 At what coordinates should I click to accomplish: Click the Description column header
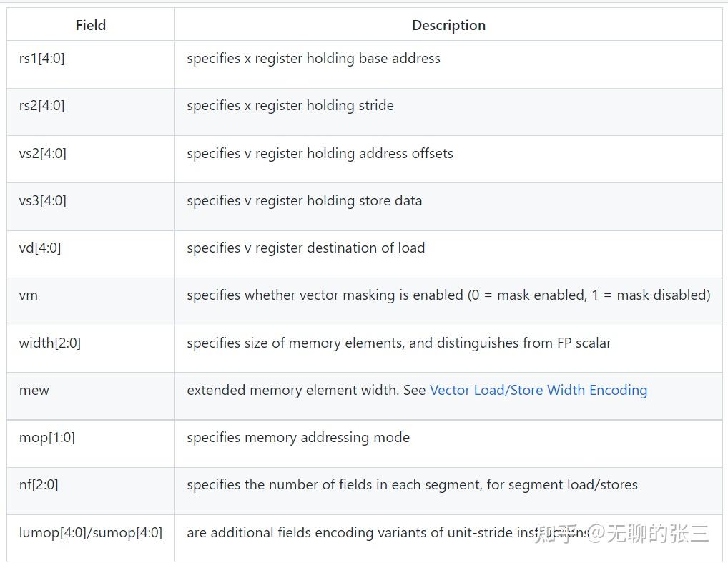[448, 25]
